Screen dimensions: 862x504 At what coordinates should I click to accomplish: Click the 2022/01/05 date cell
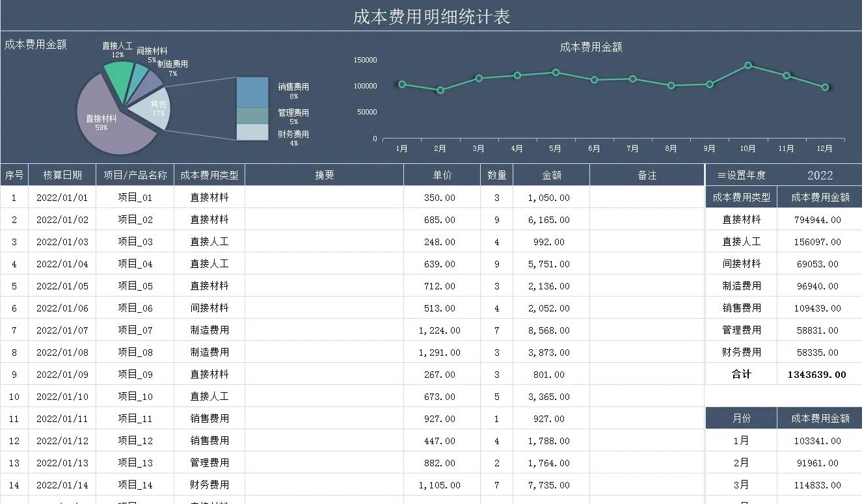click(x=62, y=285)
